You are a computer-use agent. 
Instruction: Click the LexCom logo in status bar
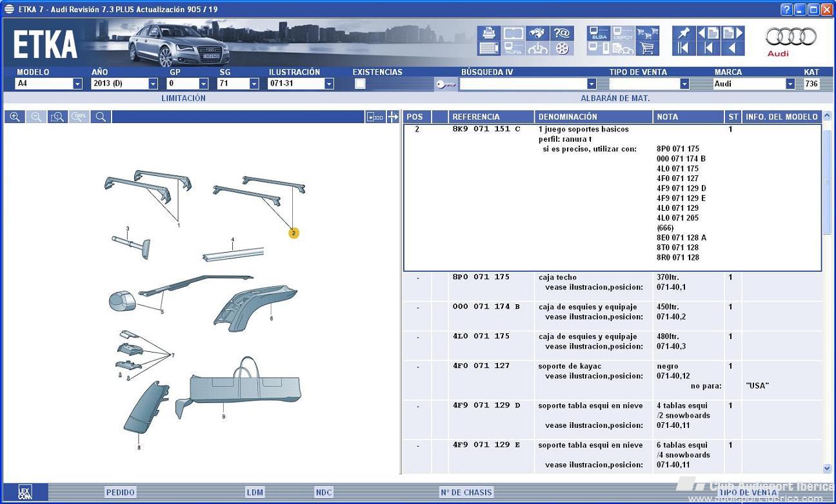(x=25, y=492)
